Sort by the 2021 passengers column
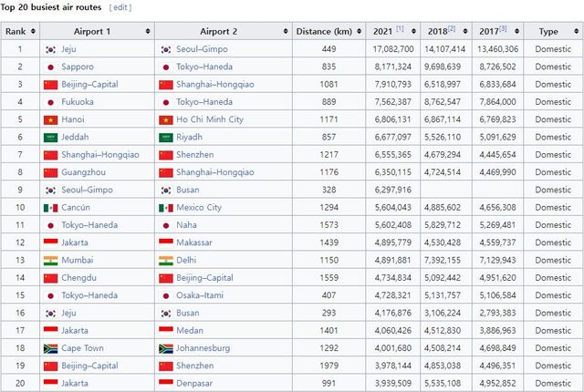Viewport: 584px width, 392px height. coord(412,31)
